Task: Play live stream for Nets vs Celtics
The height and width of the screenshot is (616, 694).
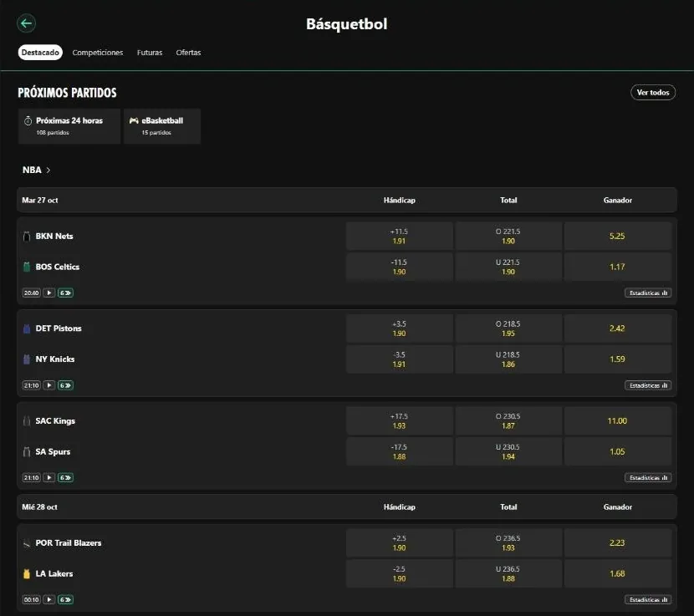Action: 49,293
